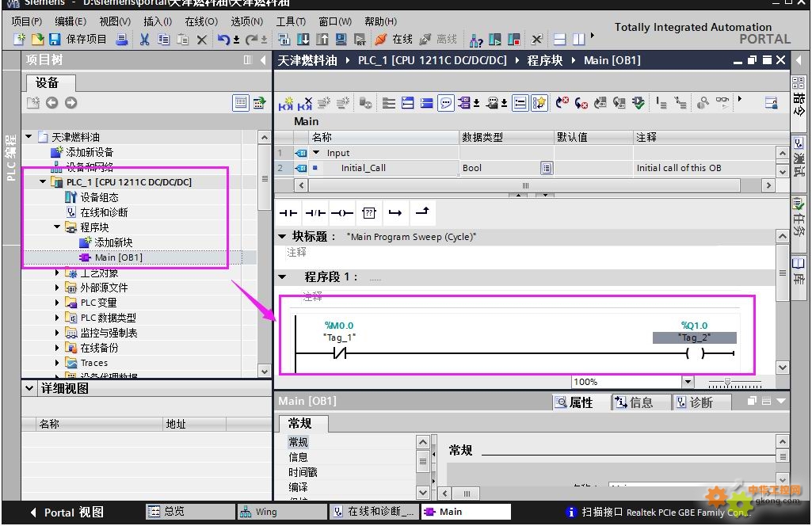Click the 在线 go online button
This screenshot has width=812, height=526.
[394, 40]
